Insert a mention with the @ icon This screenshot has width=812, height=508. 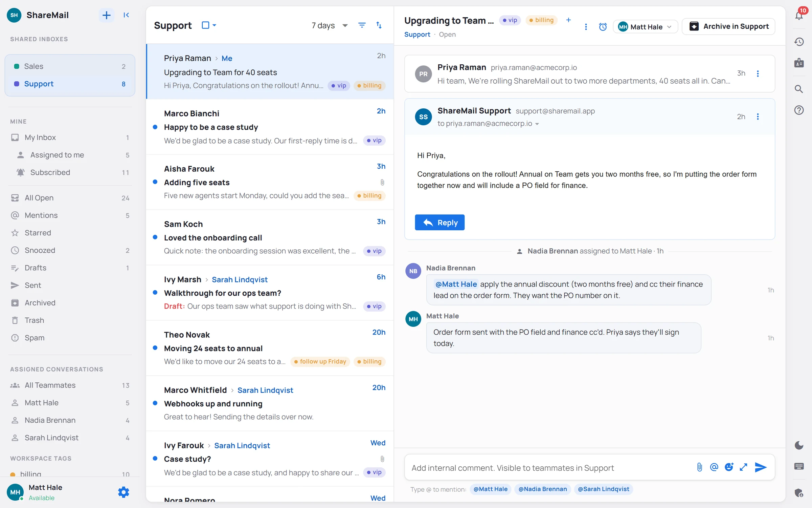714,467
